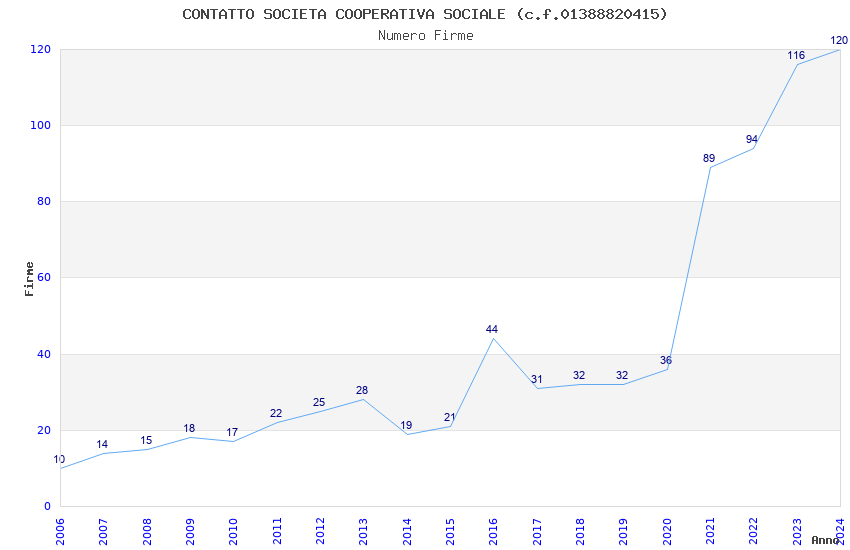Click the x-axis year 2021
This screenshot has height=550, width=850.
[710, 531]
